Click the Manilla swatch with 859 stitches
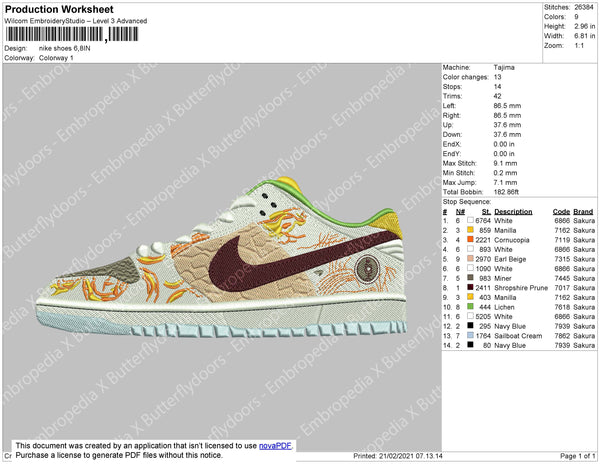 [x=470, y=230]
